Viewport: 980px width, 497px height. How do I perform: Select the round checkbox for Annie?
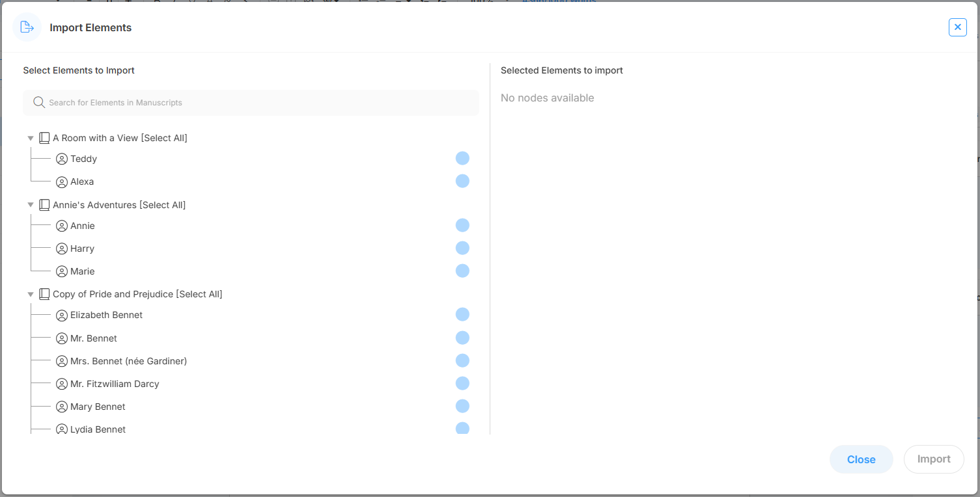pyautogui.click(x=462, y=225)
